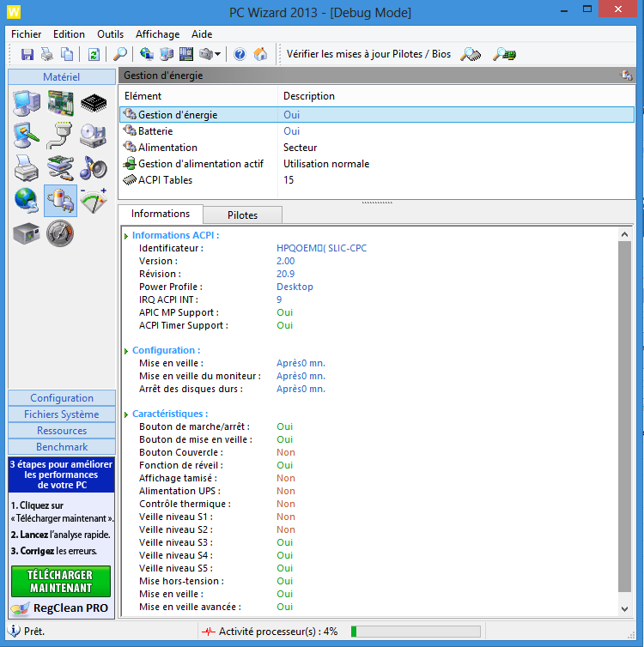This screenshot has height=647, width=644.
Task: Open the toolbox dropdown arrow
Action: (217, 54)
